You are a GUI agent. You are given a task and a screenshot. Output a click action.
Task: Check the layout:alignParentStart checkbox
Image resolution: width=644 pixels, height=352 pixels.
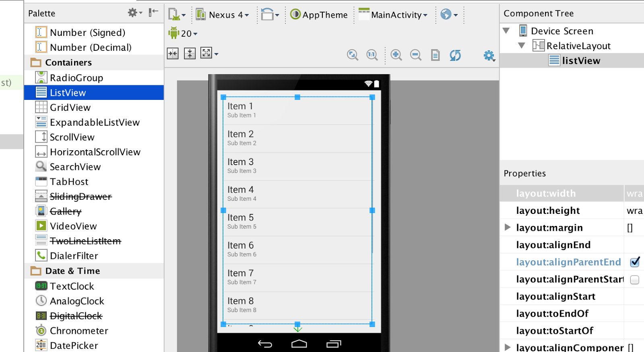[x=635, y=280]
